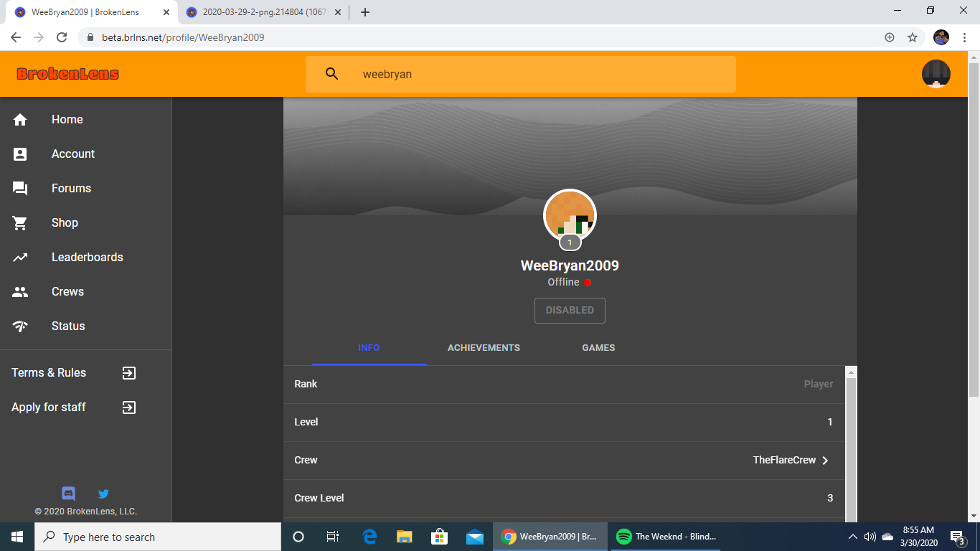The height and width of the screenshot is (551, 980).
Task: Open the Chrome three-dot menu
Action: coord(964,37)
